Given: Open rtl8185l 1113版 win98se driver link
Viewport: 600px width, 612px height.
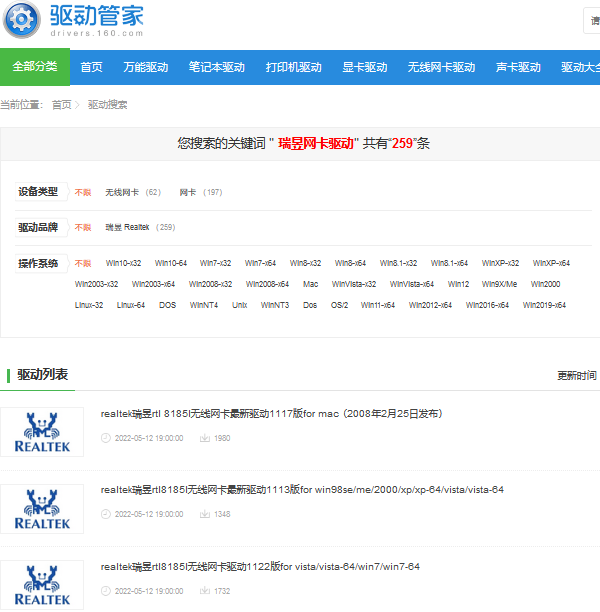Looking at the screenshot, I should pyautogui.click(x=302, y=490).
